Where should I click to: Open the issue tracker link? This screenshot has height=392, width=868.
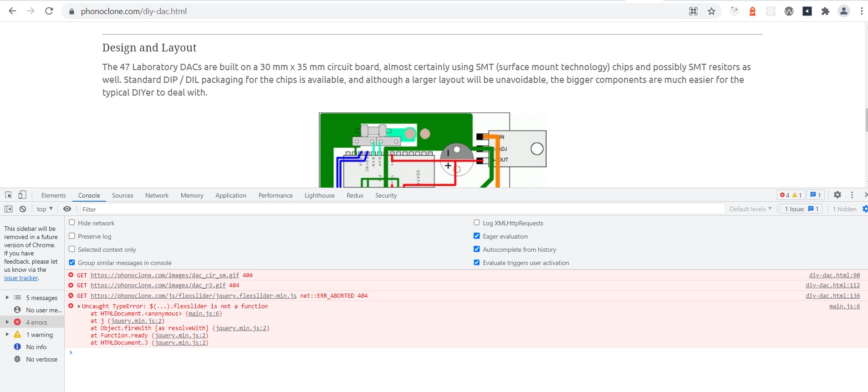(x=21, y=278)
